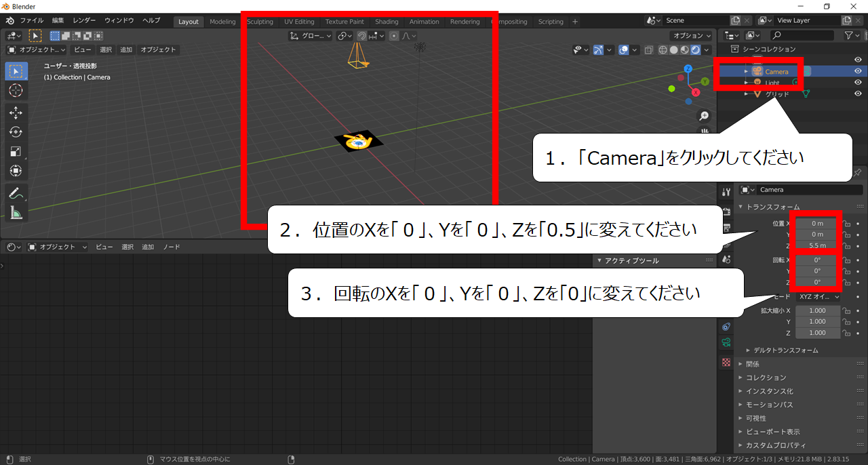Toggle X-ray display mode

tap(649, 49)
